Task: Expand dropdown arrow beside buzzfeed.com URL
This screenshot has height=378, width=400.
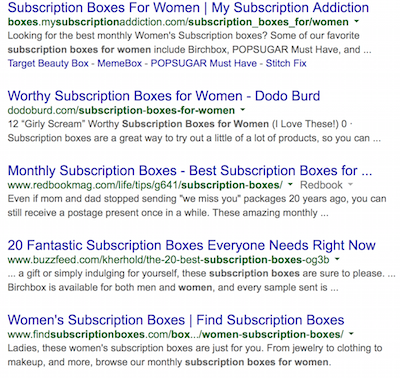Action: pyautogui.click(x=337, y=259)
